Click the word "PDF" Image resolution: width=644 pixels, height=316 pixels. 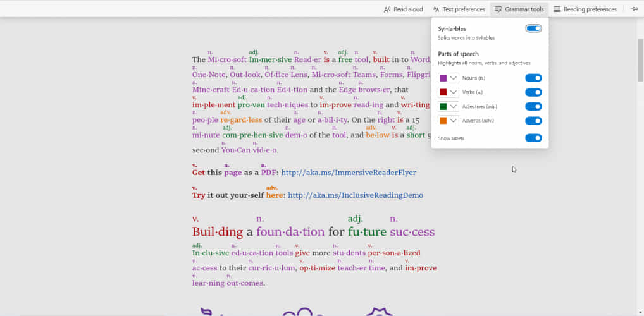click(x=269, y=173)
